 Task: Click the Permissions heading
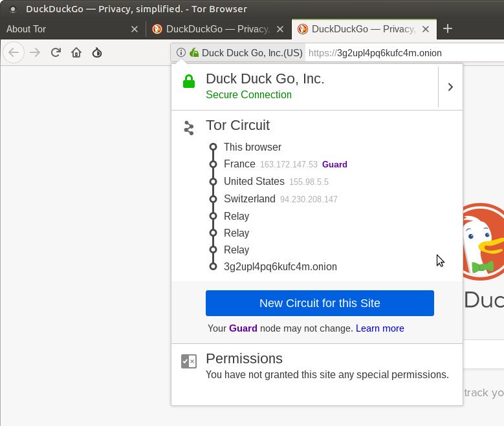[x=244, y=359]
